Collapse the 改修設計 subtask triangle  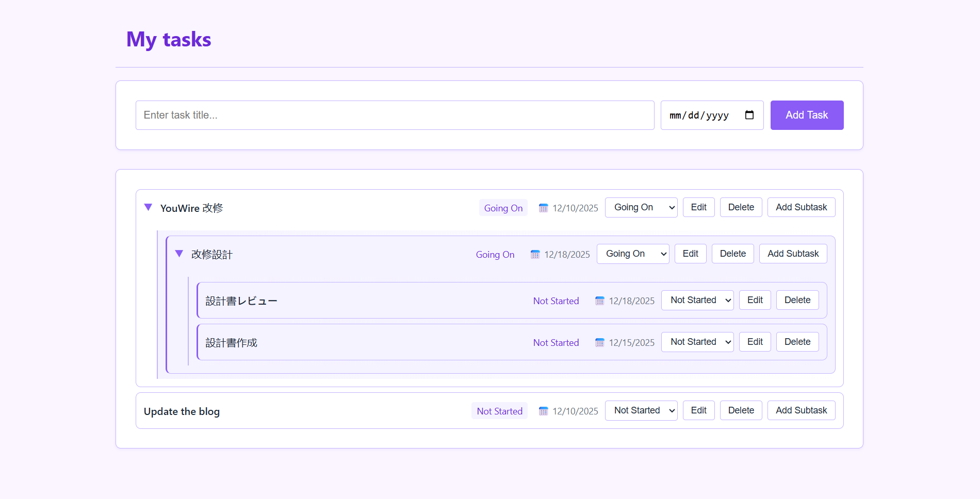[x=179, y=254]
